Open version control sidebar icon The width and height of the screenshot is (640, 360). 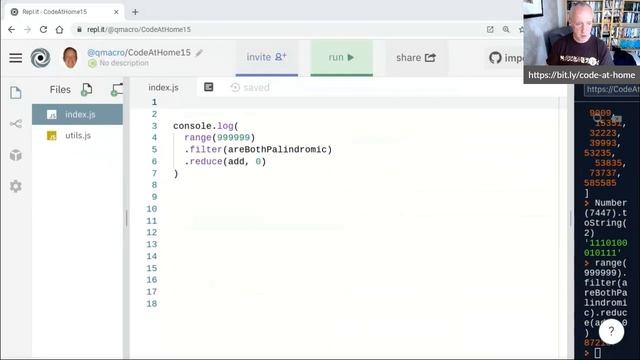tap(16, 124)
